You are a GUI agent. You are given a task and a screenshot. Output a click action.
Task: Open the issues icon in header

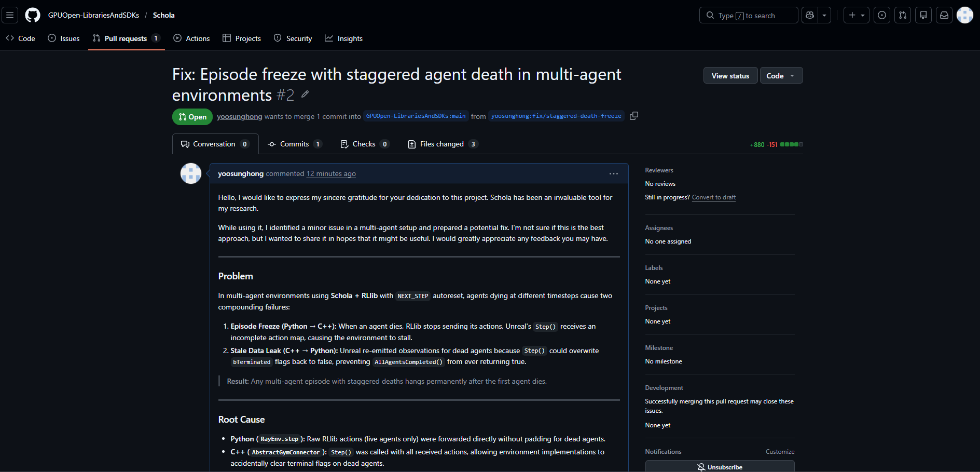882,15
